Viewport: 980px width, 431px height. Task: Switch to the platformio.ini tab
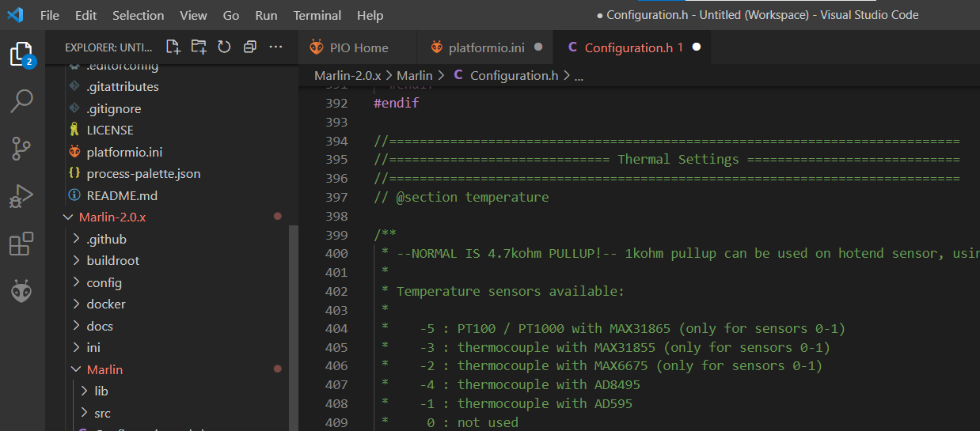(486, 47)
